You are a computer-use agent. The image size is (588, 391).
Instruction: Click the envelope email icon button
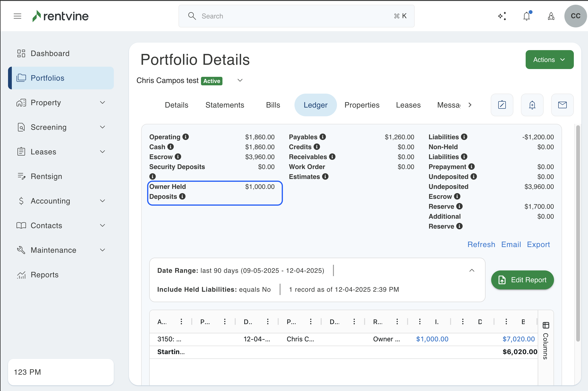click(x=562, y=105)
